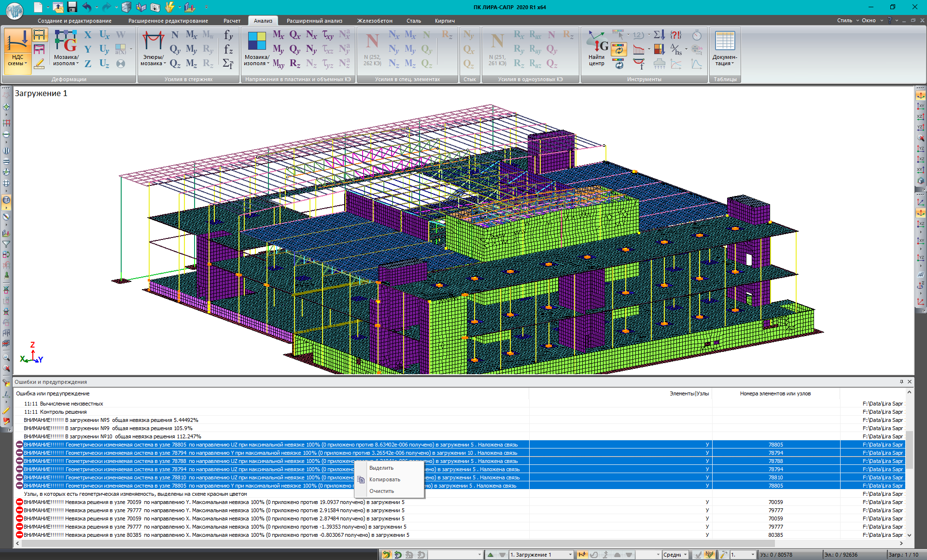Toggle the color scale refresh highlighted button
Viewport: 927px width, 560px height.
pos(618,49)
